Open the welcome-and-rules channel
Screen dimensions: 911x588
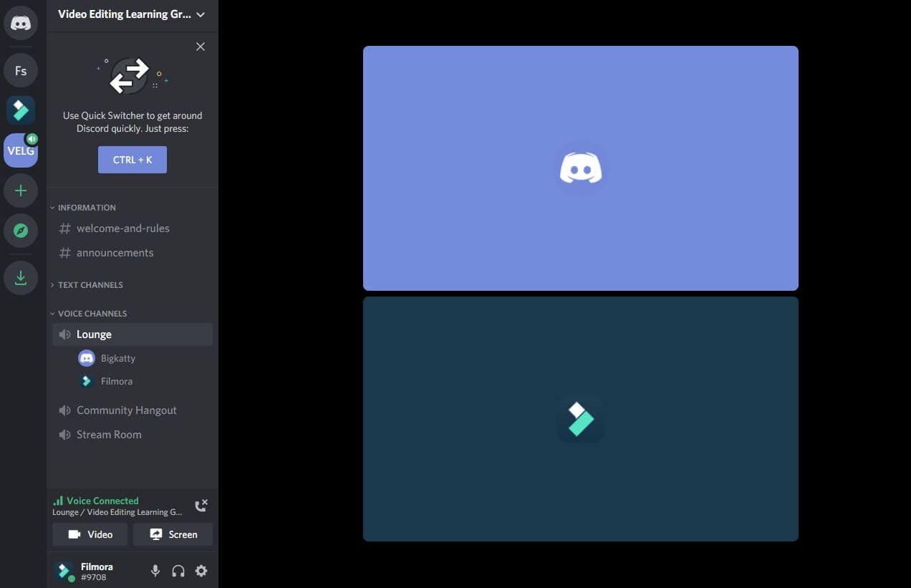[122, 228]
